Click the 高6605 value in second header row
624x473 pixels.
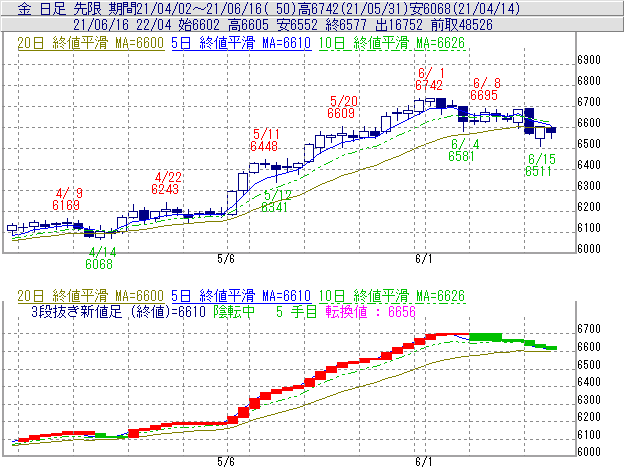point(248,25)
